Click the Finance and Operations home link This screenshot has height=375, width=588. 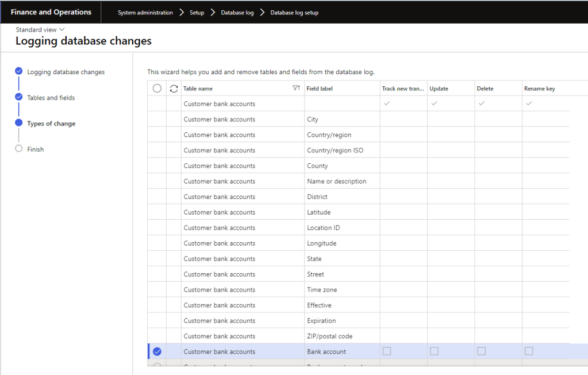click(x=51, y=12)
